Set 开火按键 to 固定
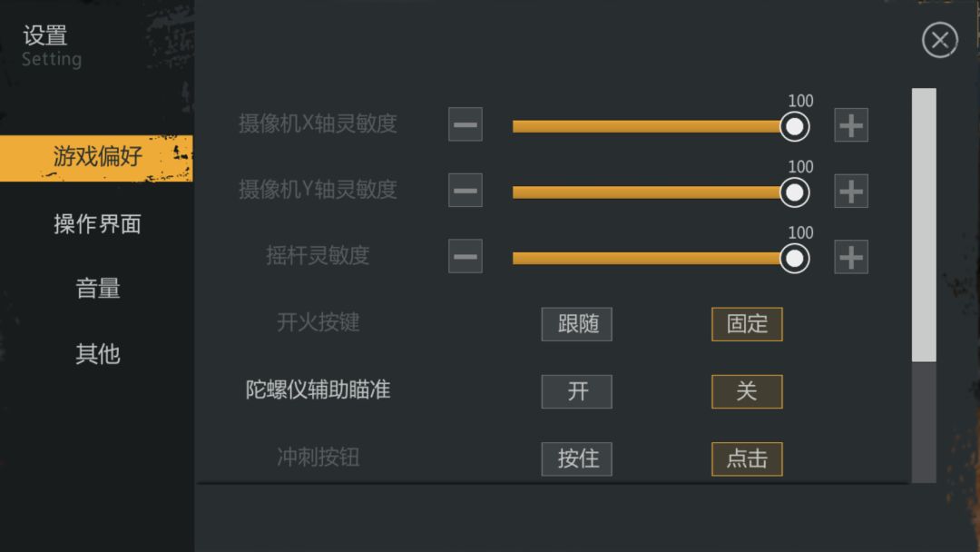The image size is (980, 552). coord(747,324)
